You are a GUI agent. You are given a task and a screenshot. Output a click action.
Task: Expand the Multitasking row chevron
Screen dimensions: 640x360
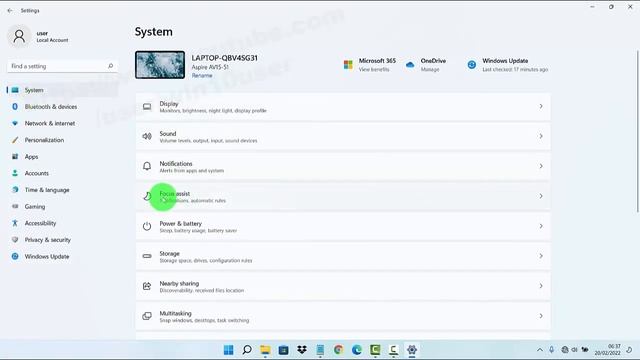541,316
